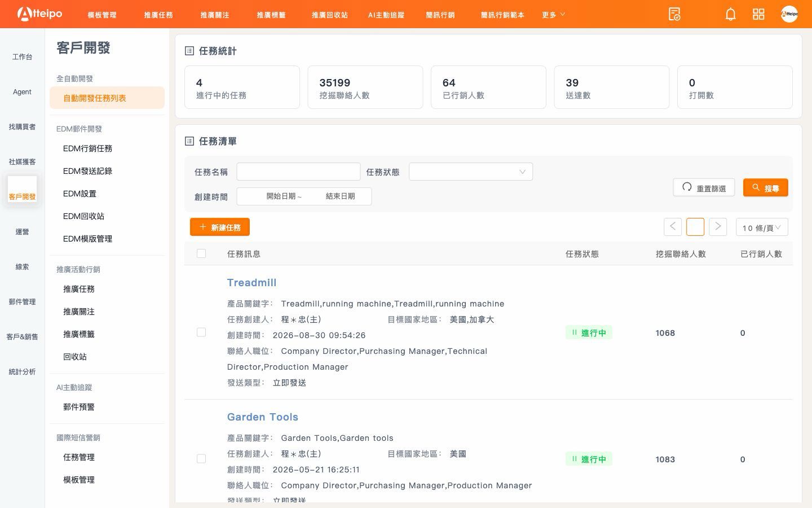Click the 結束日期 end date field

(x=340, y=196)
